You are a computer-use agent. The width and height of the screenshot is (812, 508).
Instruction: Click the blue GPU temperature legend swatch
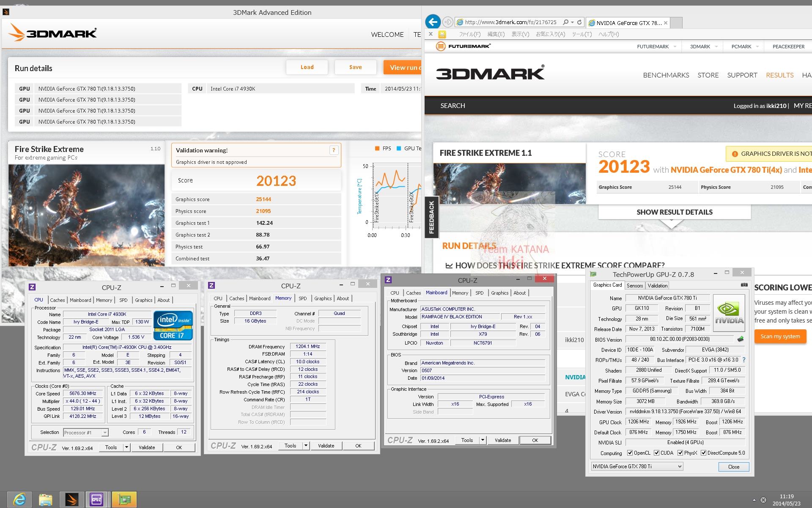pyautogui.click(x=399, y=149)
